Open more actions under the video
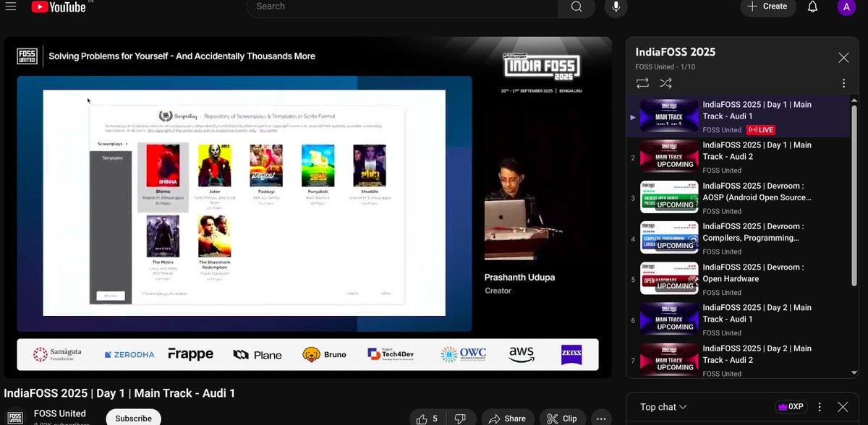 pos(601,418)
